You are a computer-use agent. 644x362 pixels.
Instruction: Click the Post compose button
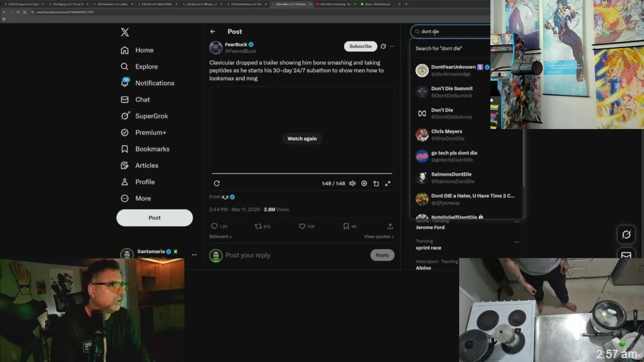pyautogui.click(x=154, y=218)
